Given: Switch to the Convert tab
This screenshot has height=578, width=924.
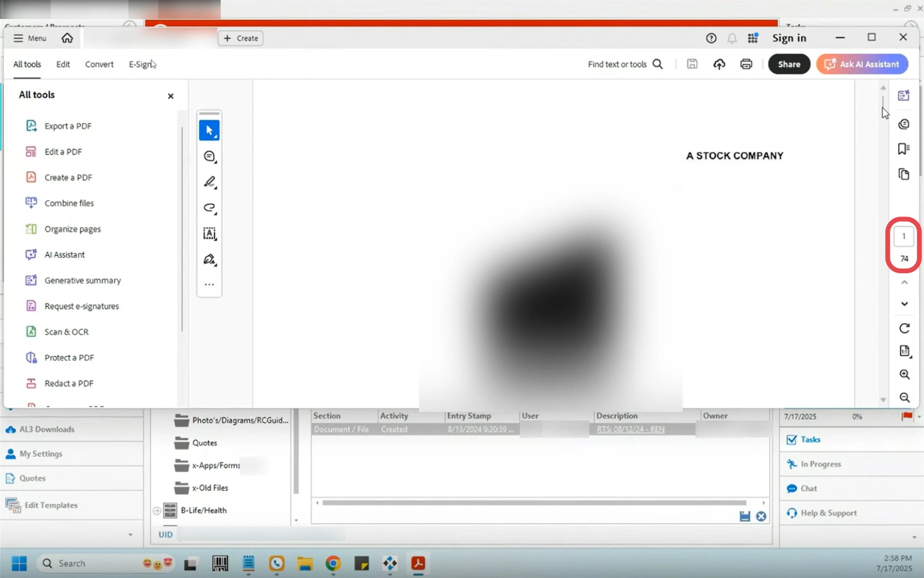Looking at the screenshot, I should tap(99, 64).
